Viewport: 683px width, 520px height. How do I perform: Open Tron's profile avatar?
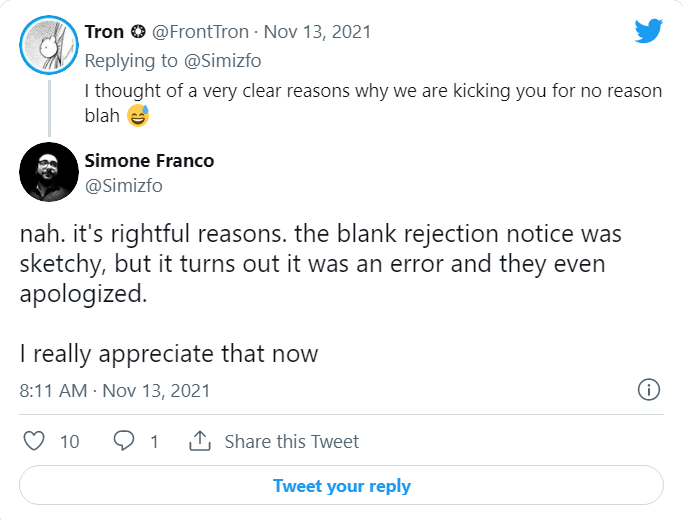[x=49, y=45]
